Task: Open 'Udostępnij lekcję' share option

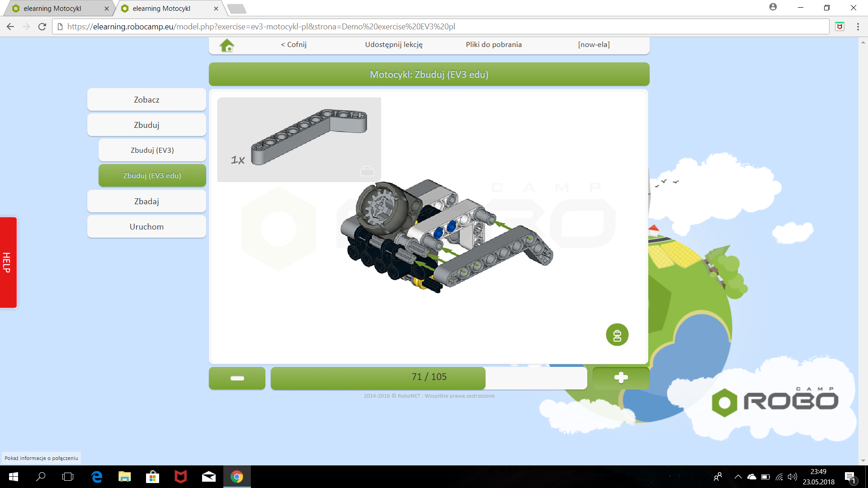Action: (x=394, y=45)
